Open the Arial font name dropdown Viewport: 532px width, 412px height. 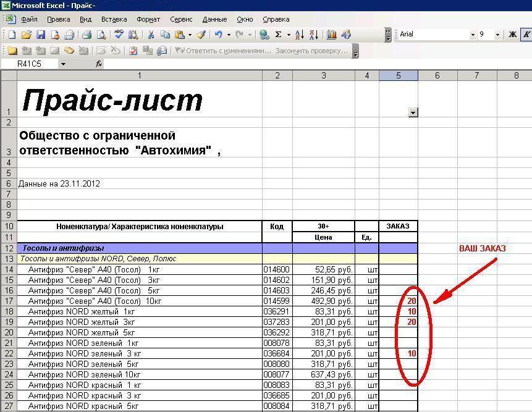pos(473,35)
